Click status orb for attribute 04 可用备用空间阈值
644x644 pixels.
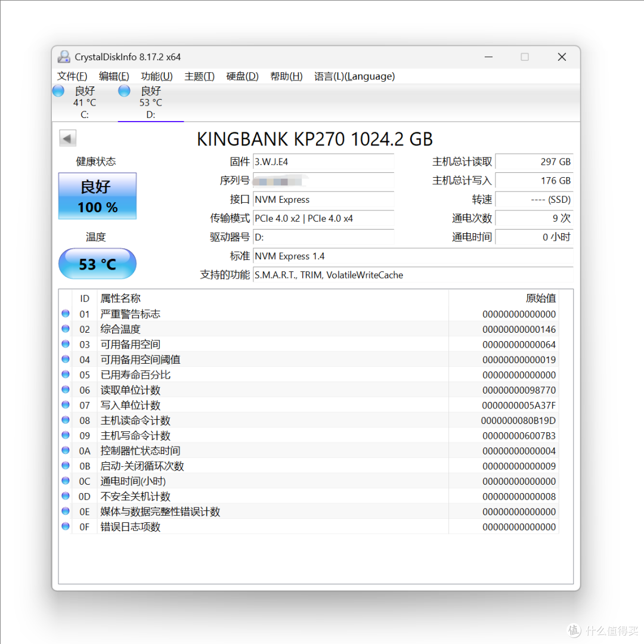[66, 360]
